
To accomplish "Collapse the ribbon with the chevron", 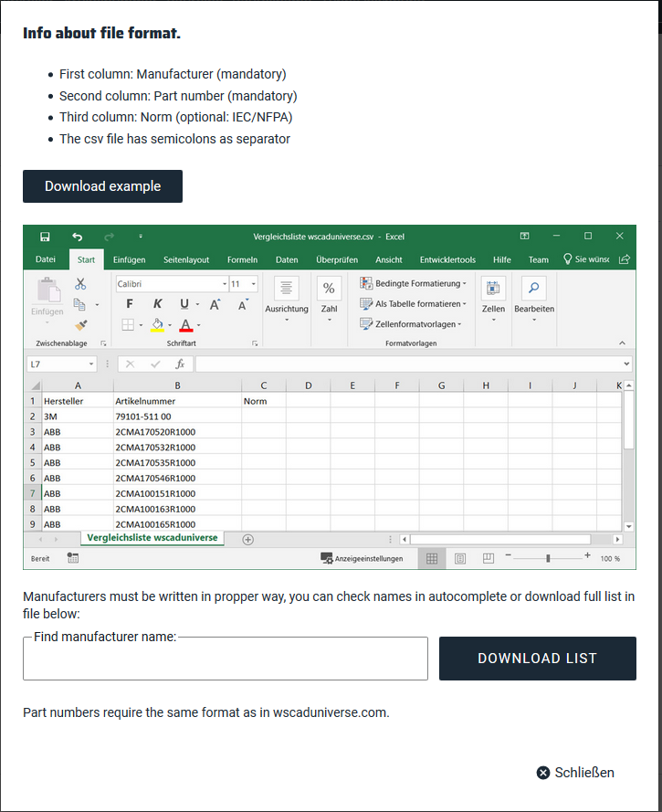I will coord(622,343).
